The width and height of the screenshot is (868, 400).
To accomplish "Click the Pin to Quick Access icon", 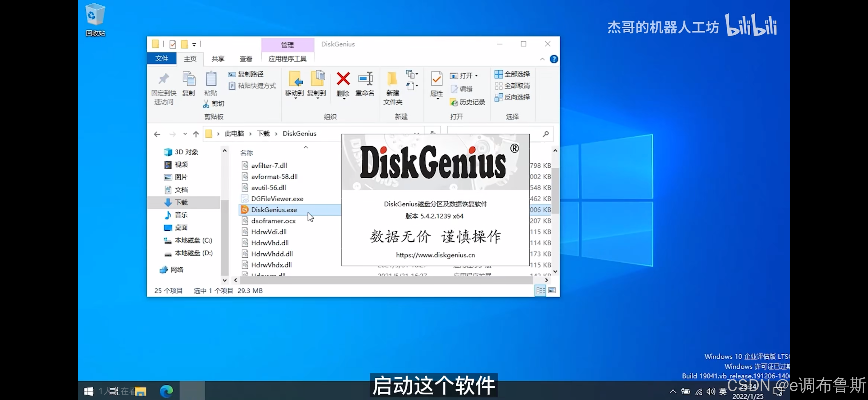I will click(164, 79).
